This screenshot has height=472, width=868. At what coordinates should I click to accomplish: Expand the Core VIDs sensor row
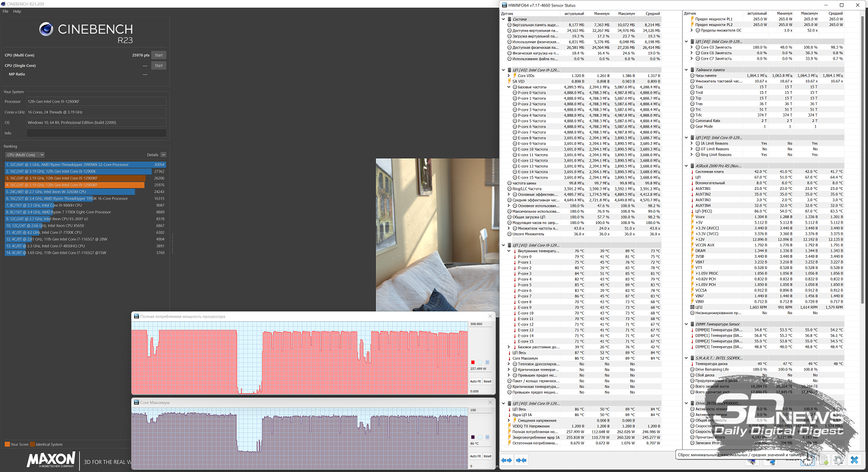pos(509,76)
